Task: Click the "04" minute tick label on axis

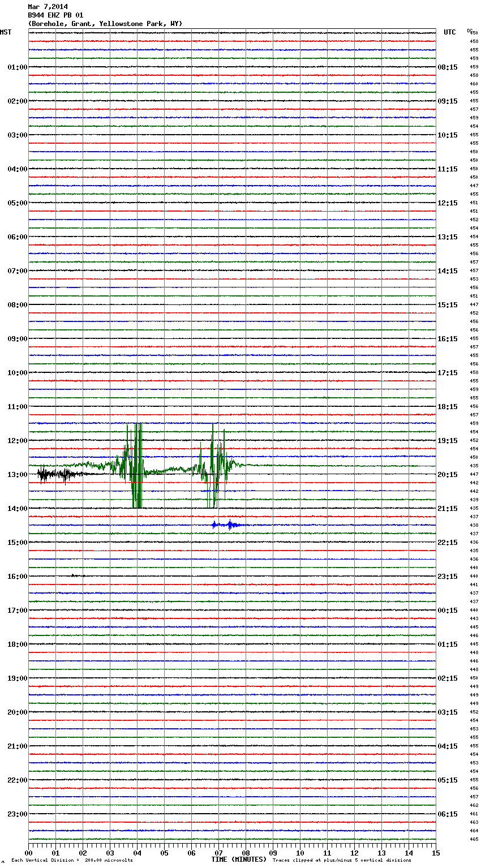Action: point(137,853)
